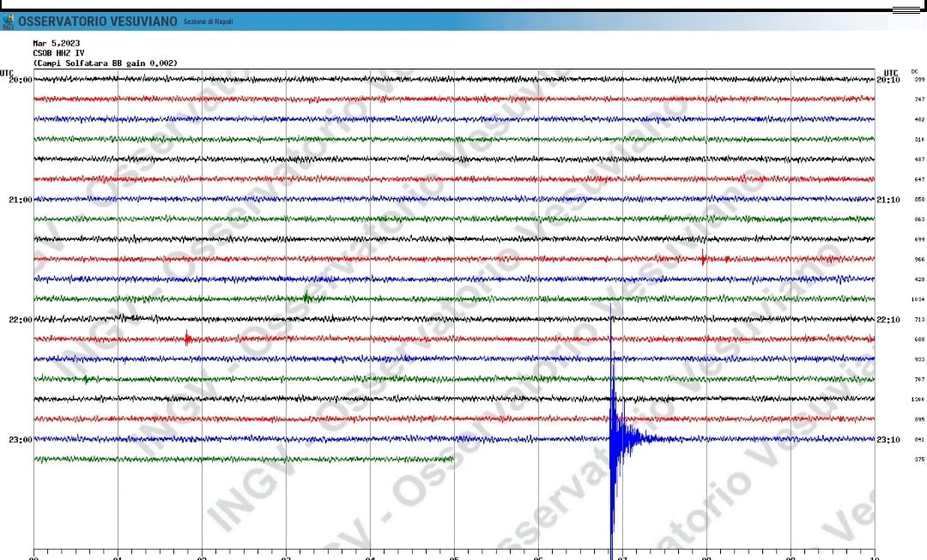Click the 21:00 time label on left
This screenshot has height=560, width=927.
click(21, 200)
